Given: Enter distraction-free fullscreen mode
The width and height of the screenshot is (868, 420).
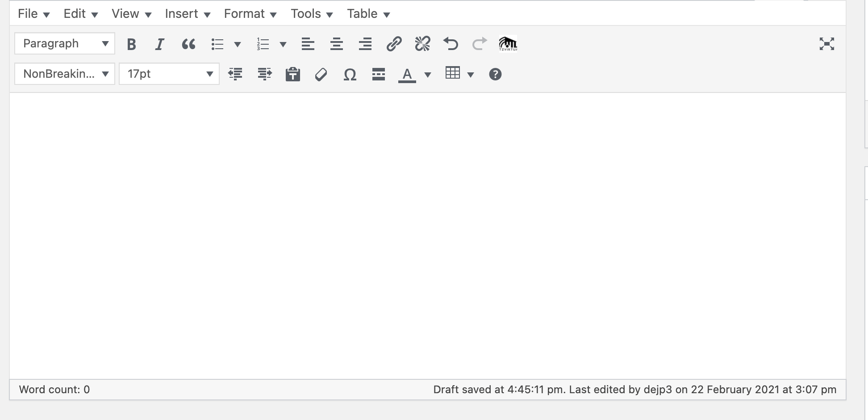Looking at the screenshot, I should point(827,44).
